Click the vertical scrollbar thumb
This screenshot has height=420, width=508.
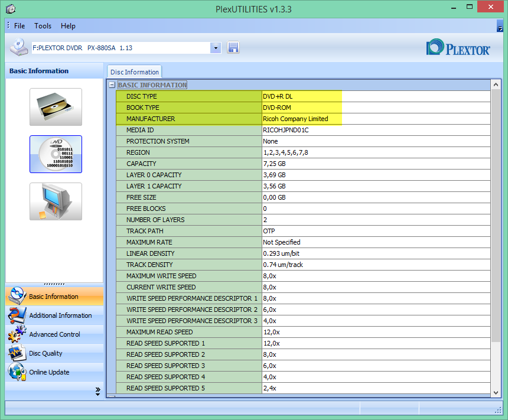coord(496,216)
